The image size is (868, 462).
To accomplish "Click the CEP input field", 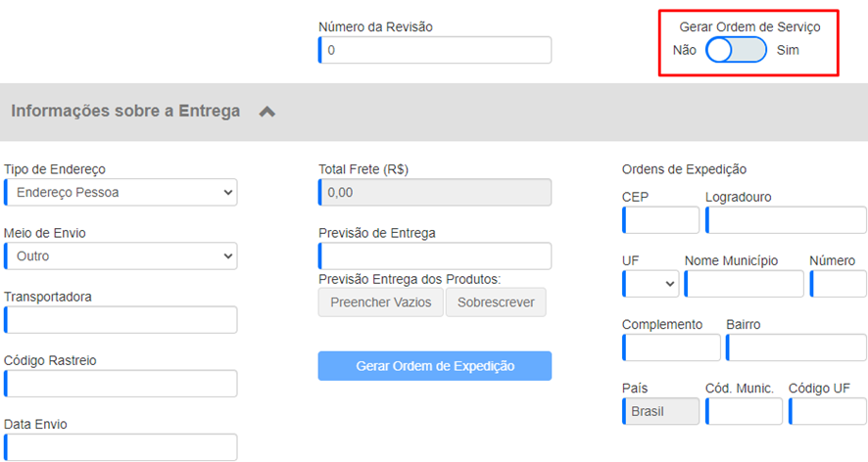I will [661, 220].
